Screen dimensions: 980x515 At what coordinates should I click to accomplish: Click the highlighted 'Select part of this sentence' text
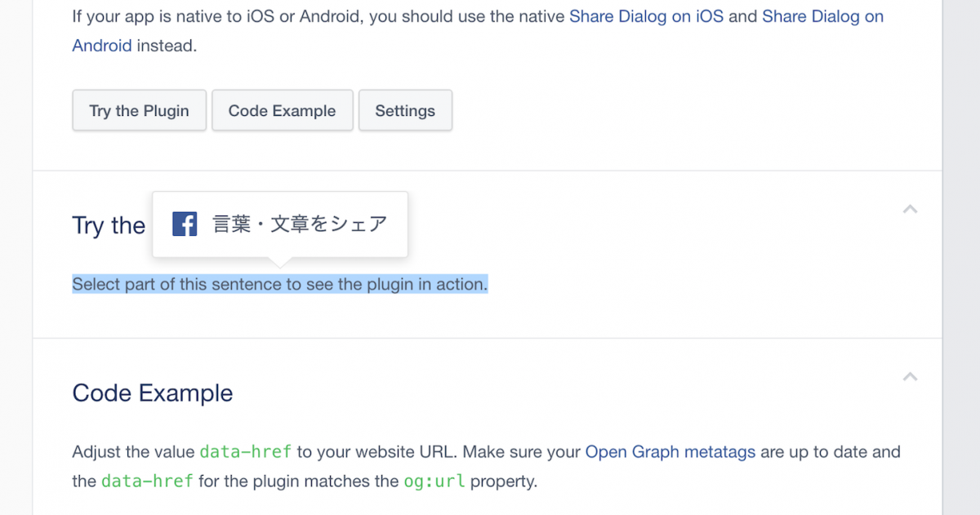tap(279, 284)
